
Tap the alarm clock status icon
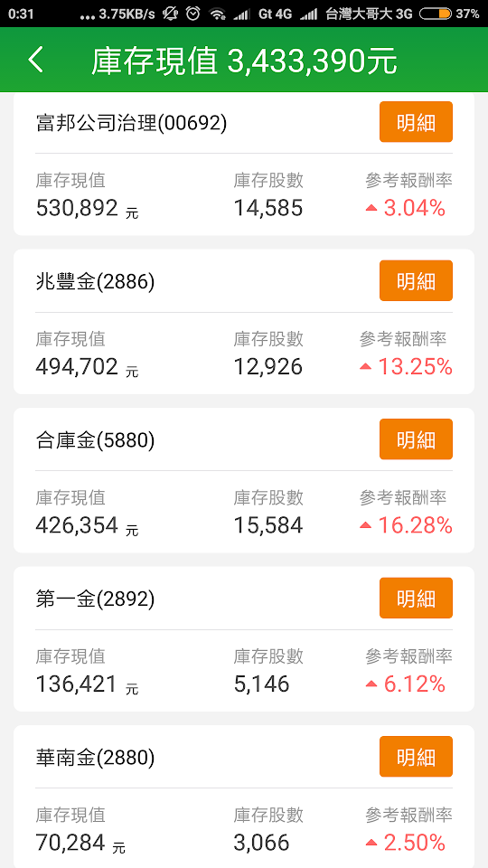tap(192, 14)
